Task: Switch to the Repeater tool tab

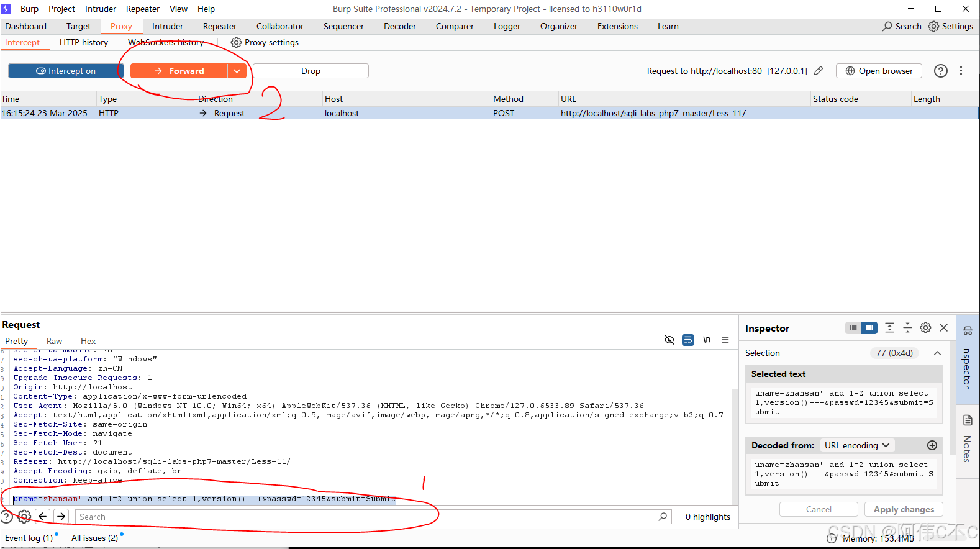Action: point(220,26)
